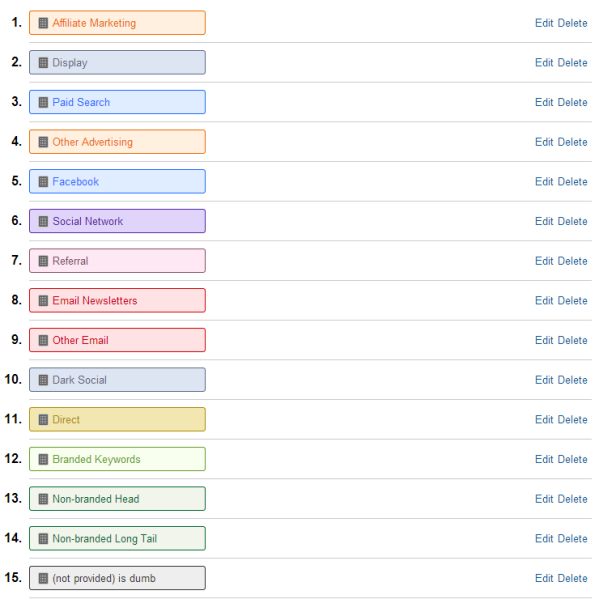
Task: Click the Paid Search channel label
Action: [x=81, y=102]
